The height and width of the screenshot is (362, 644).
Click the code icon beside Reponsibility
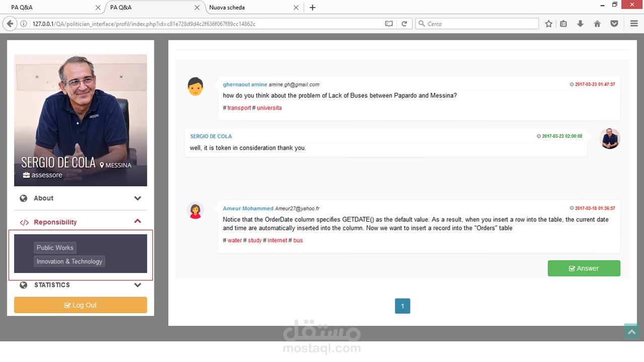point(24,222)
